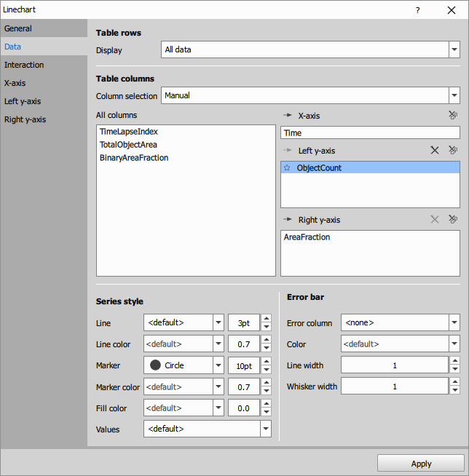Image resolution: width=469 pixels, height=476 pixels.
Task: Open the Display rows dropdown showing All data
Action: click(310, 49)
